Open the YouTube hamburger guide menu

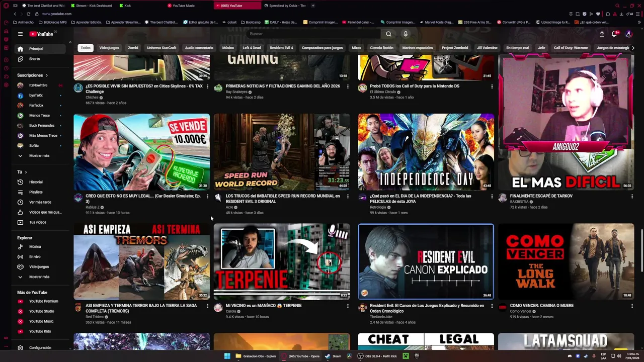click(20, 34)
